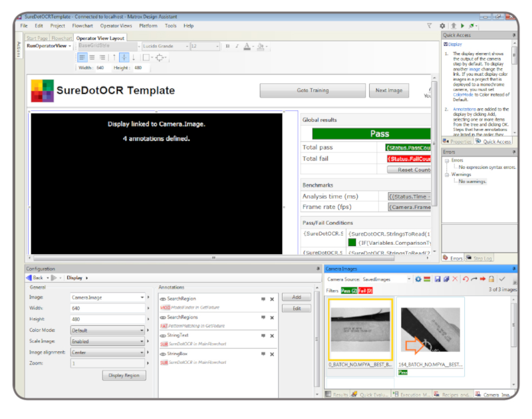Toggle the Pass (2) filter
Screen dimensions: 532x419
coord(349,291)
